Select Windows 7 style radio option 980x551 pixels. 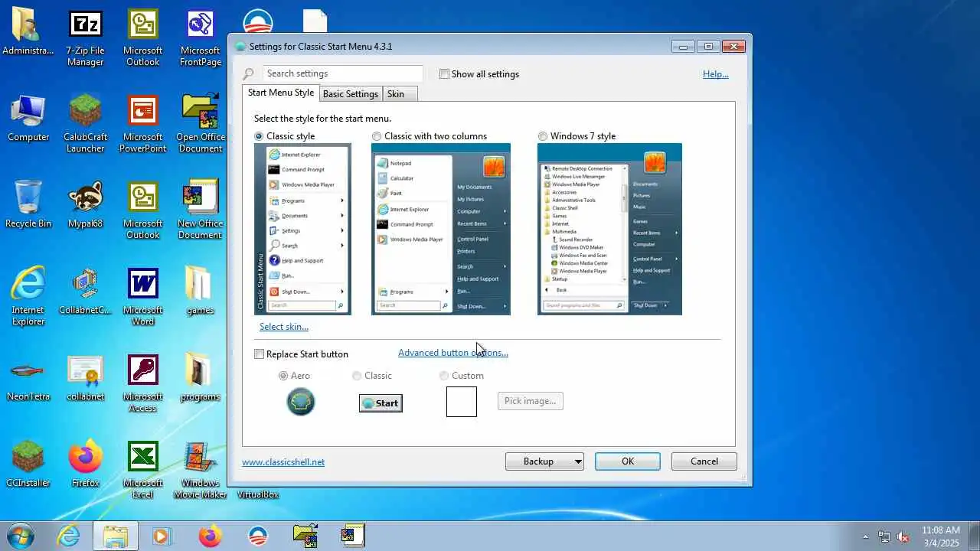pos(543,136)
